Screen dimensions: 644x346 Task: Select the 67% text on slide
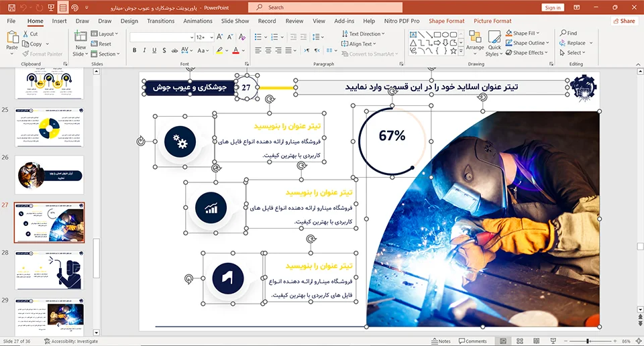pyautogui.click(x=392, y=135)
